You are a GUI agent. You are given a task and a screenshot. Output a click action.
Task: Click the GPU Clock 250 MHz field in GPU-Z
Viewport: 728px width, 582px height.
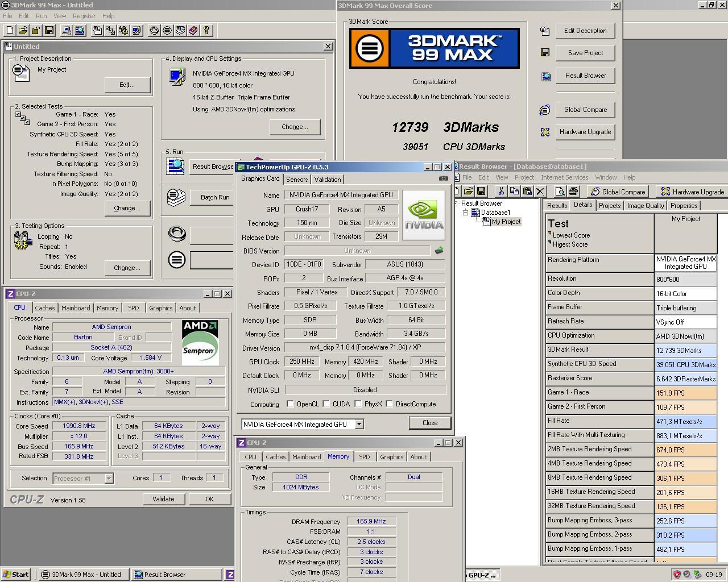(302, 362)
